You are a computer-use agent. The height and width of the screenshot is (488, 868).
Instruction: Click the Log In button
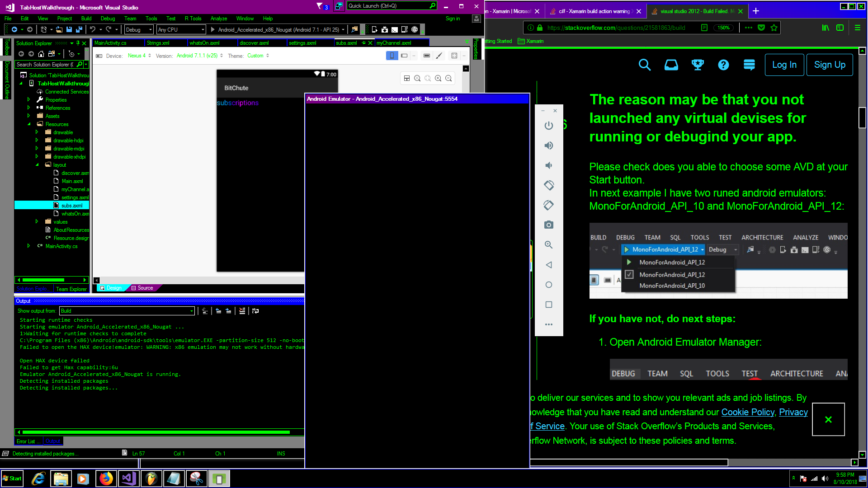click(x=784, y=65)
